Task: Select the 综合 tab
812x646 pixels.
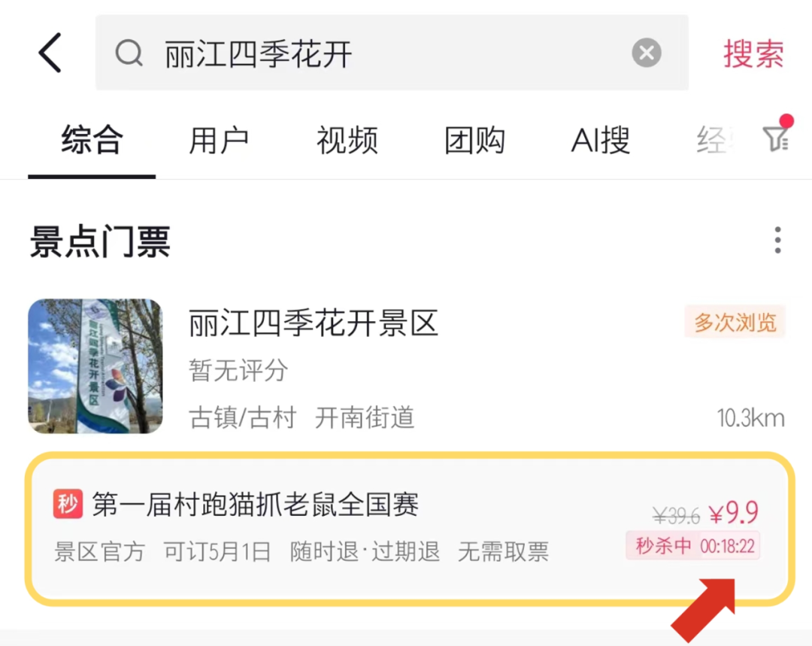Action: tap(92, 140)
